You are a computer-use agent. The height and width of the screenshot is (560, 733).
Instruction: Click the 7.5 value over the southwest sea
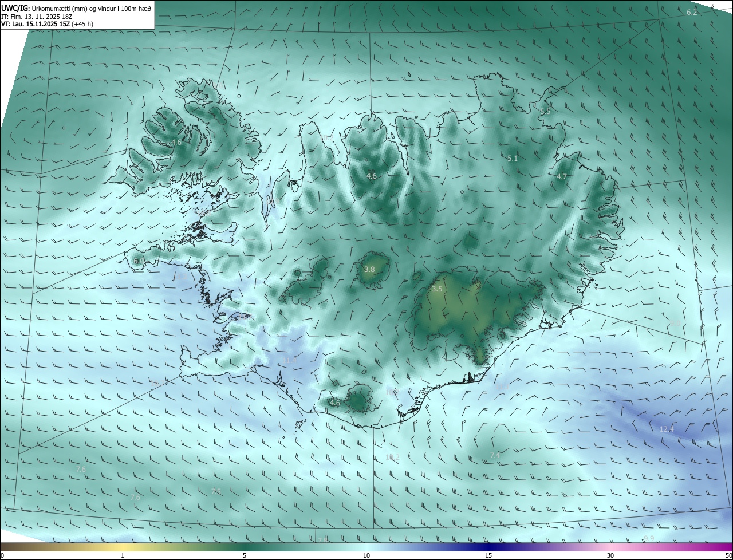pos(216,491)
